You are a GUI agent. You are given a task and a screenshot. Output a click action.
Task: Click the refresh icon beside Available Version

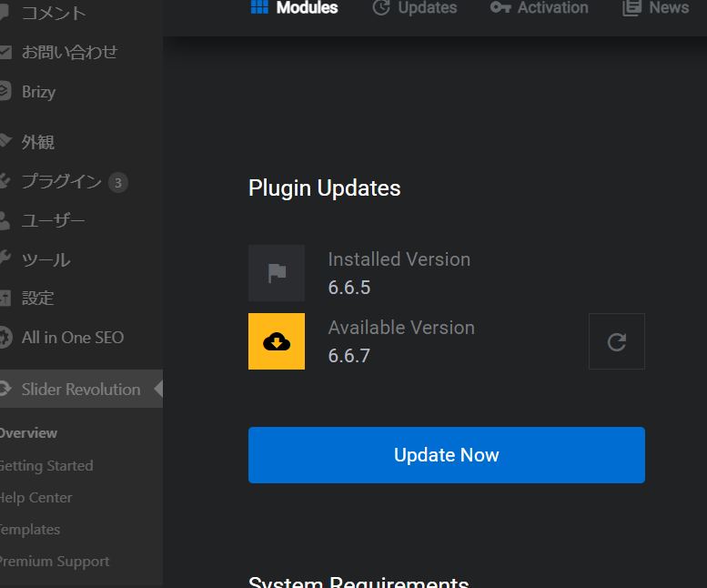pos(617,341)
